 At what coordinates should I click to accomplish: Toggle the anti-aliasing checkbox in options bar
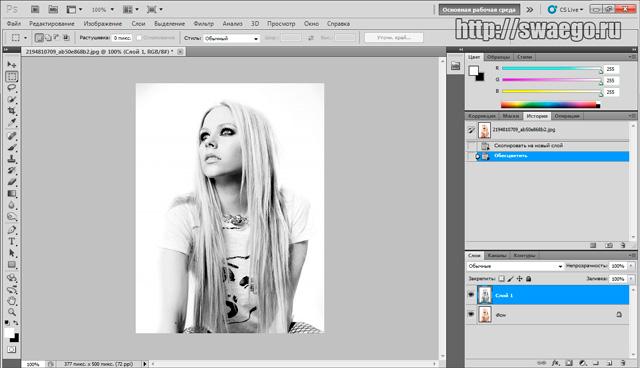(139, 38)
